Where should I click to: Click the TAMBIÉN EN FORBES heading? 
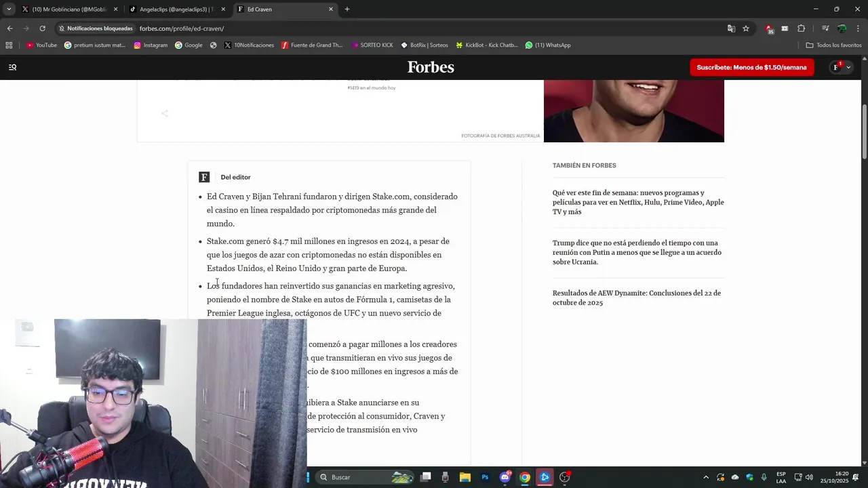click(585, 165)
